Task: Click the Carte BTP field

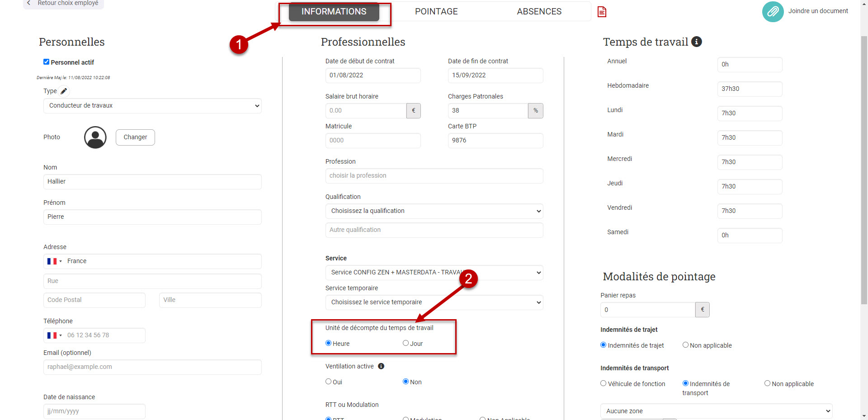Action: click(495, 141)
